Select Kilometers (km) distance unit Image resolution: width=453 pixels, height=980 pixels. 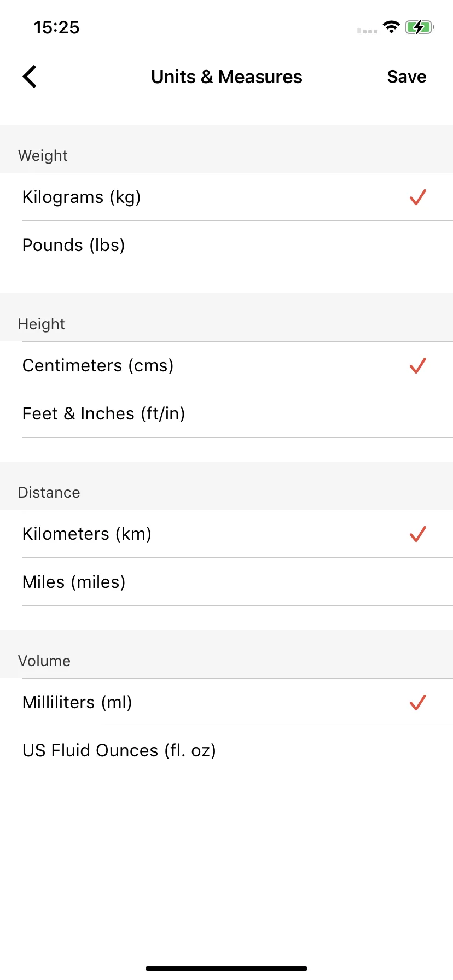(x=226, y=534)
